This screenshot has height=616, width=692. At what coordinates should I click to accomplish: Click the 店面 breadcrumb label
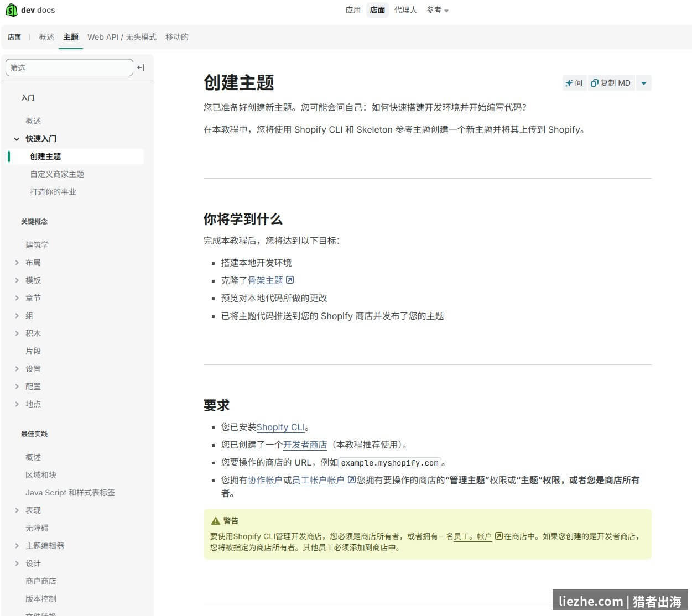pyautogui.click(x=14, y=37)
